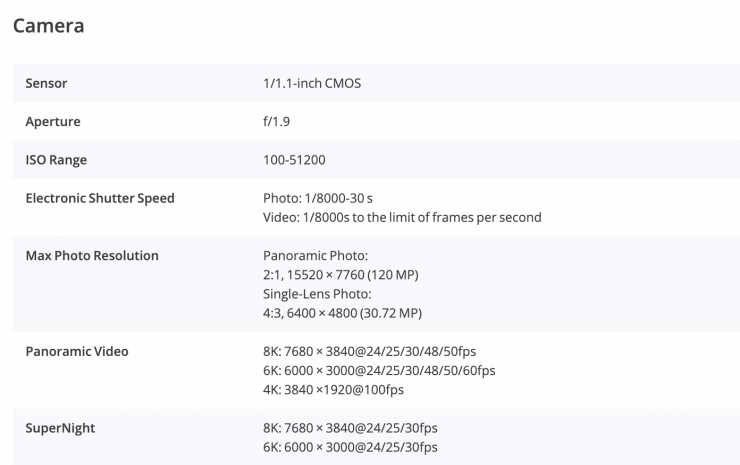Select the SuperNight row label

pos(59,428)
